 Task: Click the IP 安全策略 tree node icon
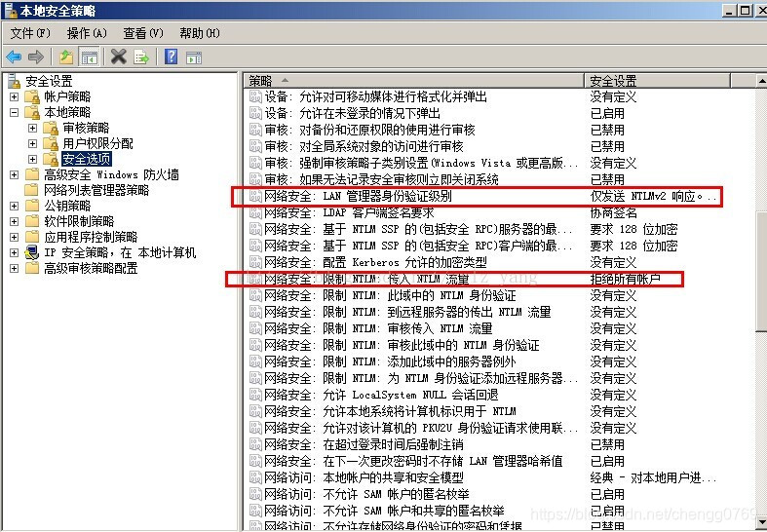(32, 252)
